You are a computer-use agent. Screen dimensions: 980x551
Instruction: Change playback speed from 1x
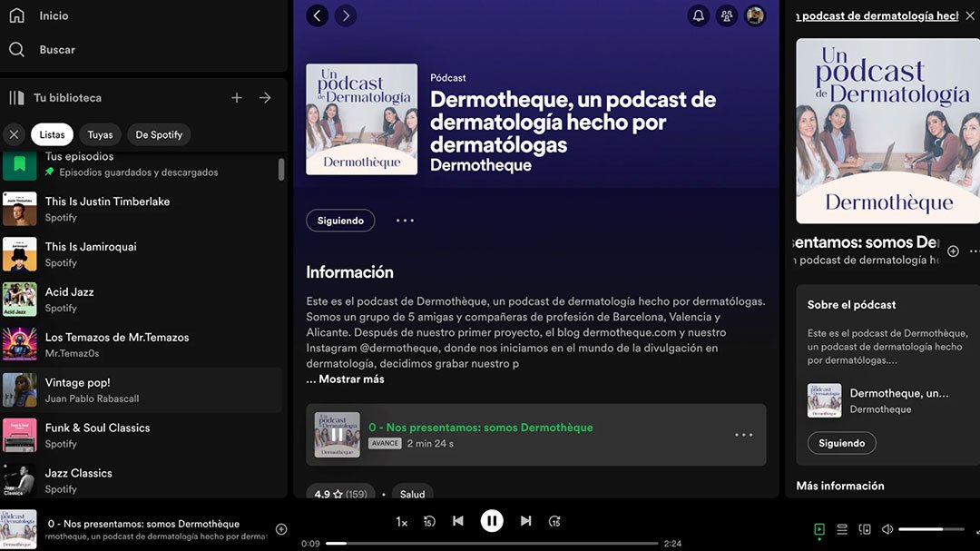click(x=402, y=522)
